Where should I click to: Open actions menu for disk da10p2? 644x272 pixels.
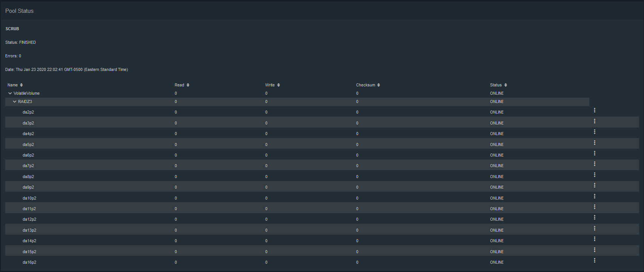pos(595,196)
